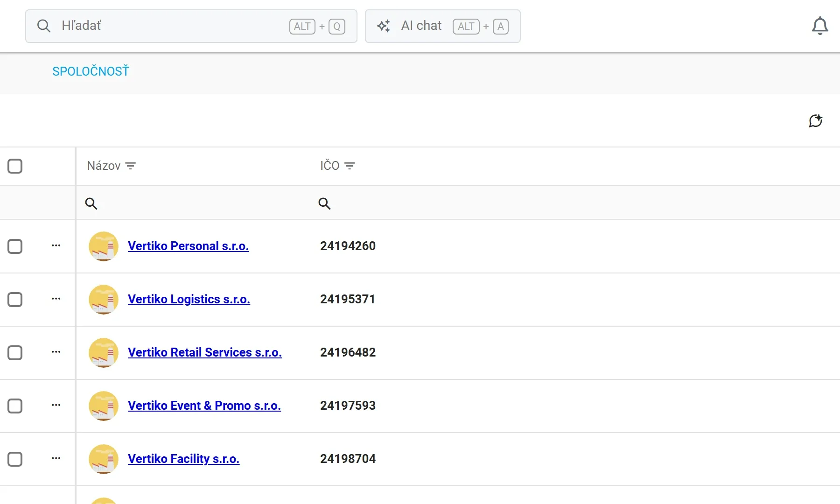Tick the Vertiko Facility s.r.o. row checkbox
840x504 pixels.
click(15, 459)
